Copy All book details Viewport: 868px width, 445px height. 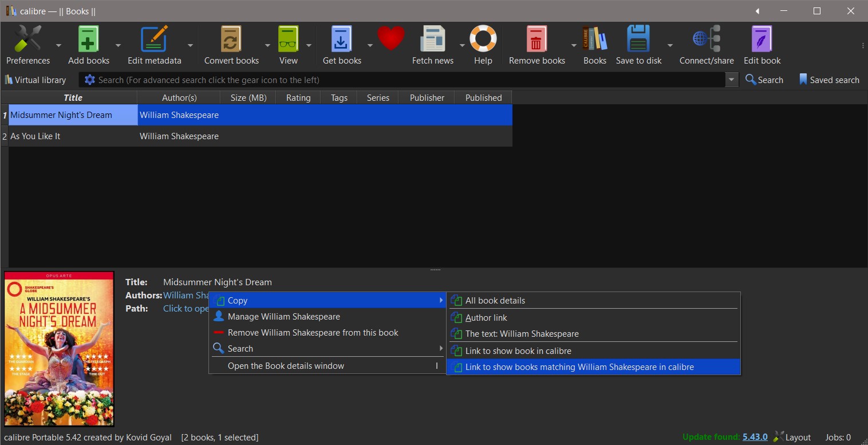click(593, 300)
